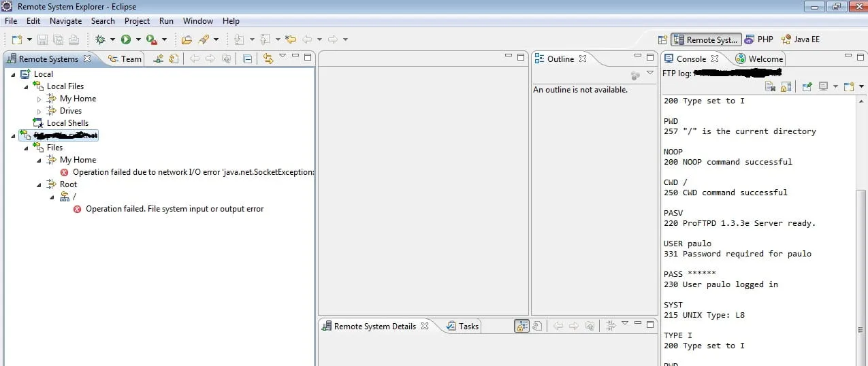Switch to Remote System Explorer perspective

pyautogui.click(x=706, y=39)
